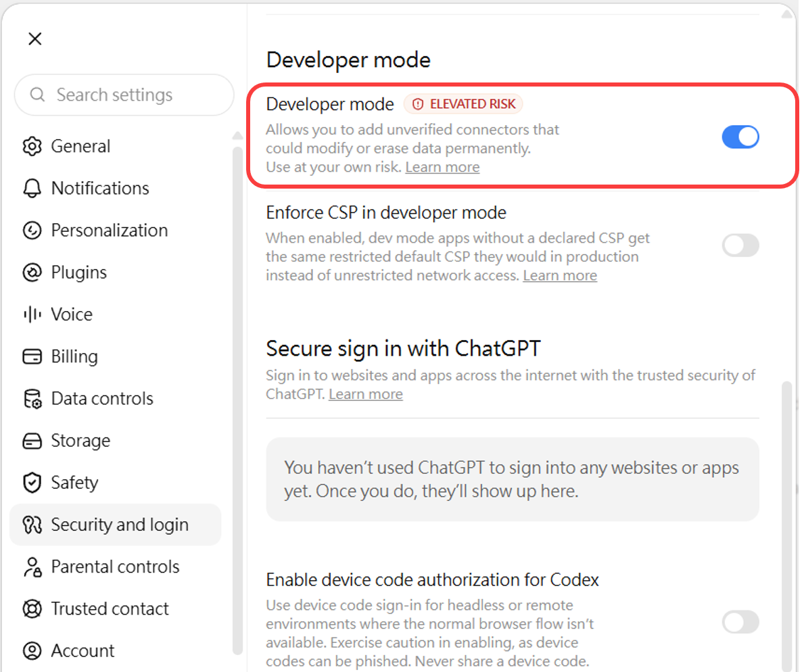Image resolution: width=804 pixels, height=672 pixels.
Task: Select the Personalization section label
Action: [110, 231]
